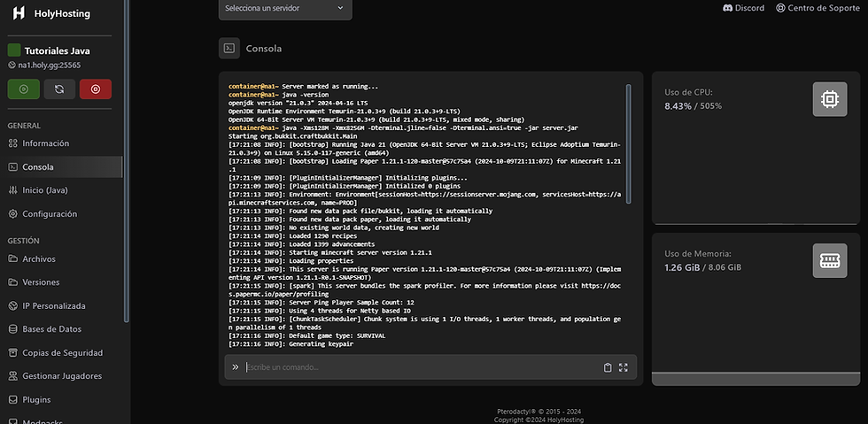Click the HolyHosting logo icon

tap(19, 13)
